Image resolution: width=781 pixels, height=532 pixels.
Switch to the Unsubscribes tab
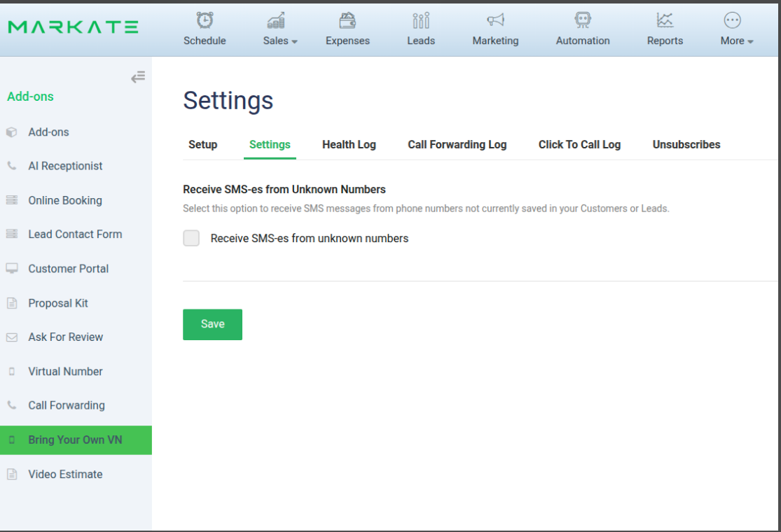pos(686,145)
